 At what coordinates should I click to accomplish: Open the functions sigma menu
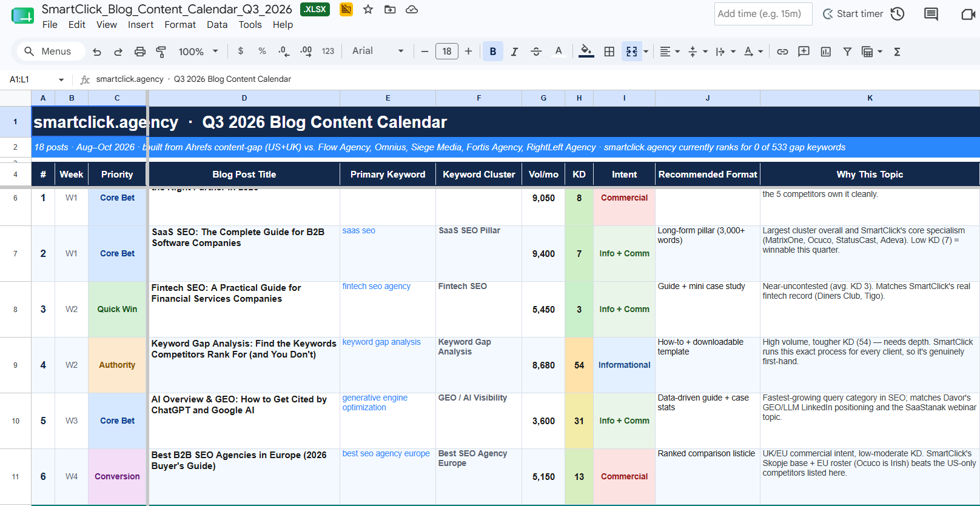click(x=897, y=52)
